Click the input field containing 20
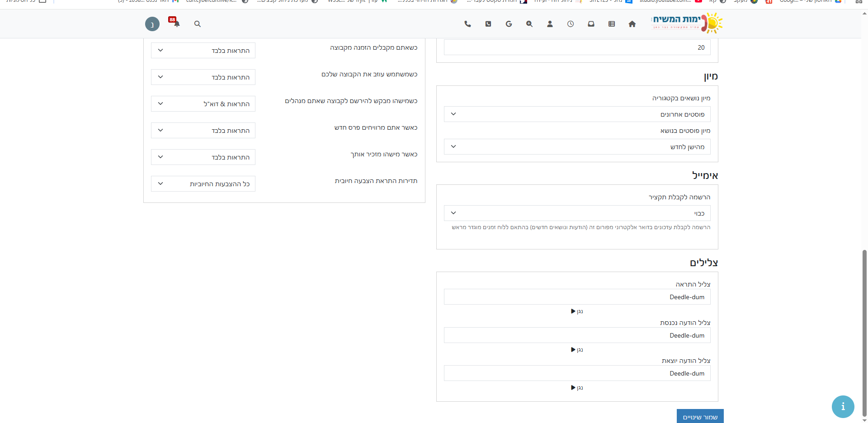Image resolution: width=868 pixels, height=423 pixels. [577, 47]
